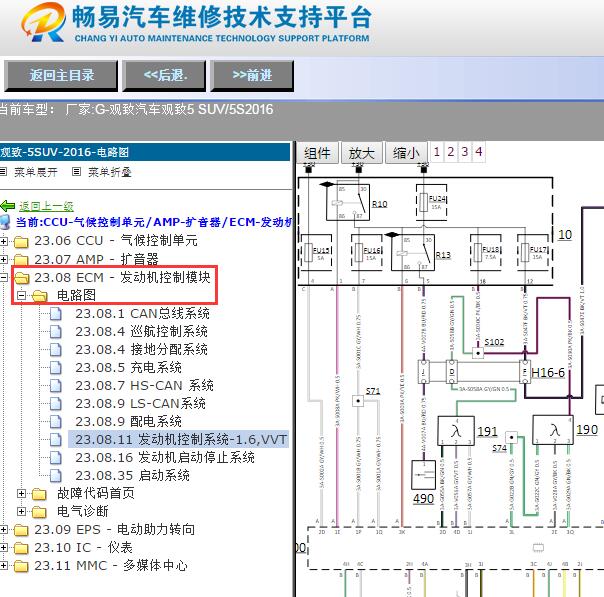Screen dimensions: 604x597
Task: Expand 23.10 IC tree node
Action: click(3, 547)
